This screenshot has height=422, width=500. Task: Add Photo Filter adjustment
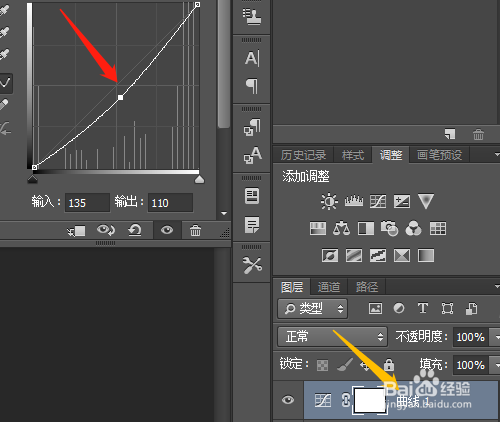[390, 229]
